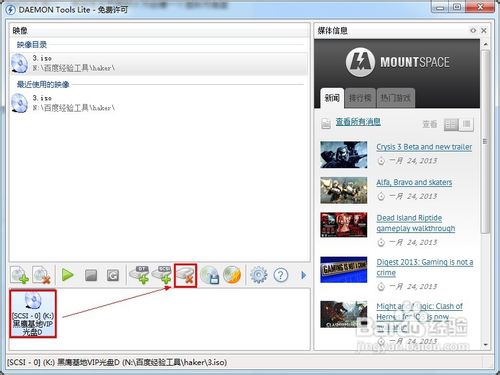Screen dimensions: 500x375
Task: Click the Crysis 3 news thumbnail
Action: coord(344,155)
